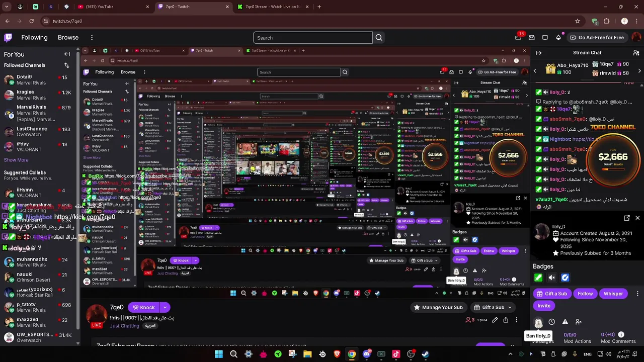Viewport: 644px width, 362px height.
Task: Open Twitch home via the logo
Action: click(8, 37)
